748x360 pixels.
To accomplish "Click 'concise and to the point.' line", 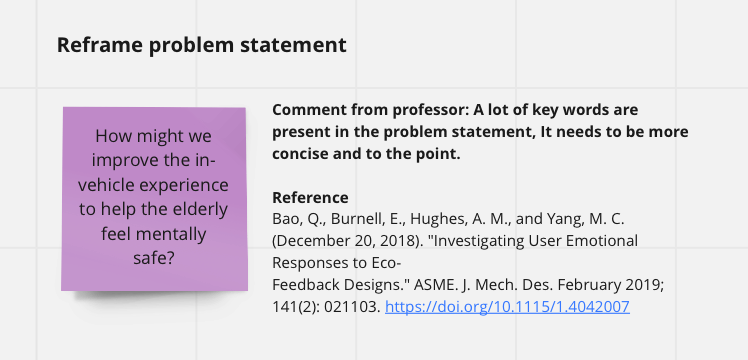I will (366, 154).
